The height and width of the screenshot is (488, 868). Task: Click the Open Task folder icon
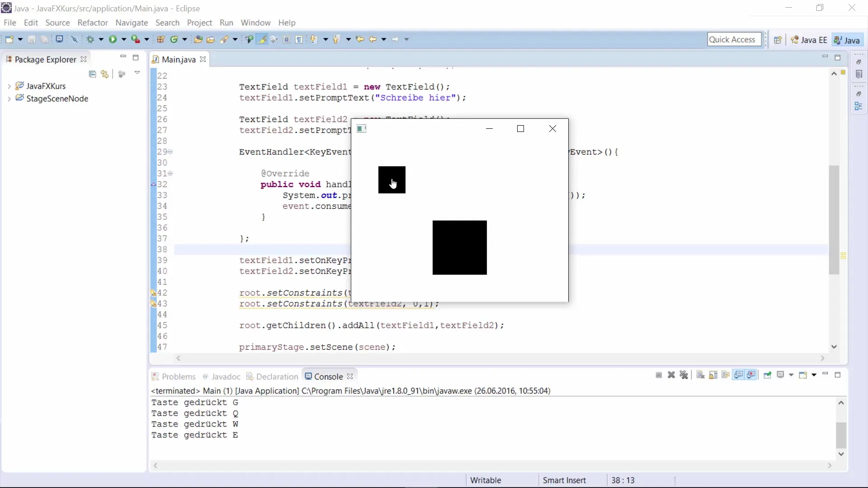pos(211,39)
